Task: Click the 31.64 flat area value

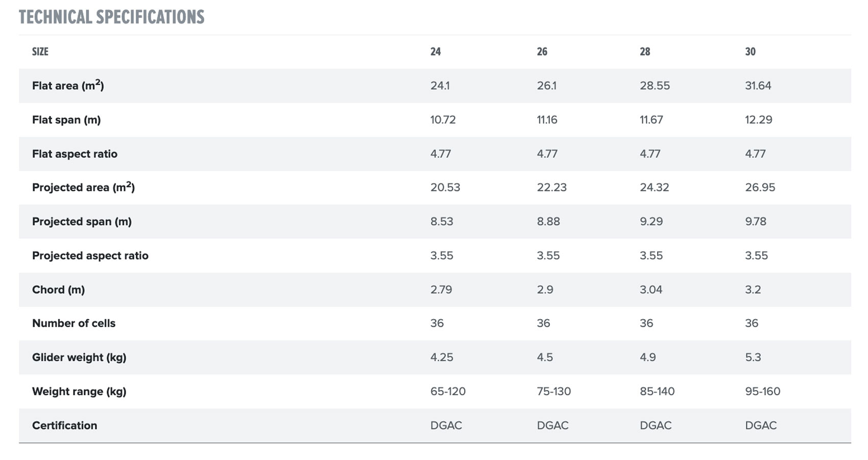Action: click(758, 86)
